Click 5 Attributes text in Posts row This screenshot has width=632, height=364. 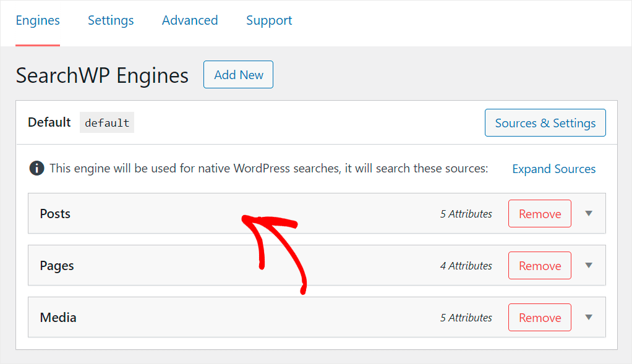pos(466,214)
